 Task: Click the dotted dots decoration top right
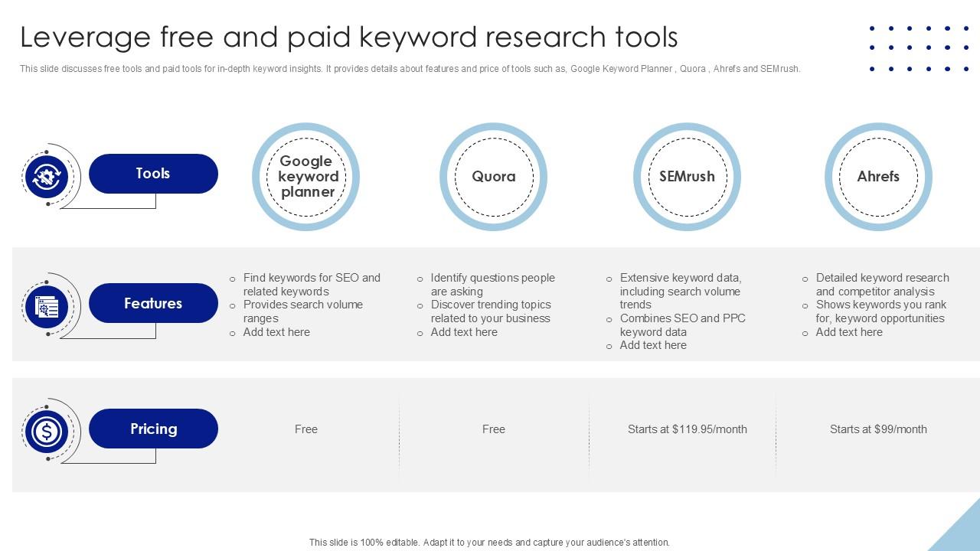(917, 49)
